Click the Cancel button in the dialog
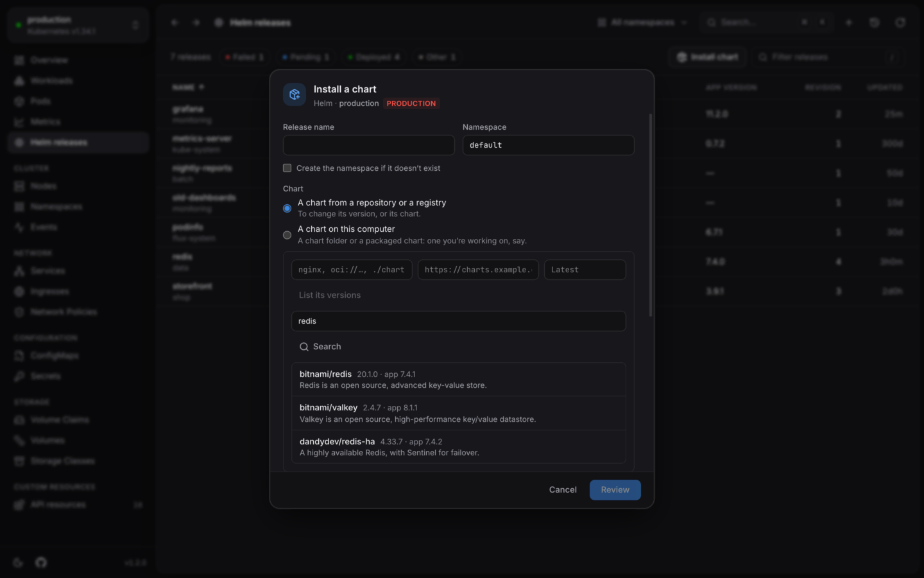 coord(563,490)
